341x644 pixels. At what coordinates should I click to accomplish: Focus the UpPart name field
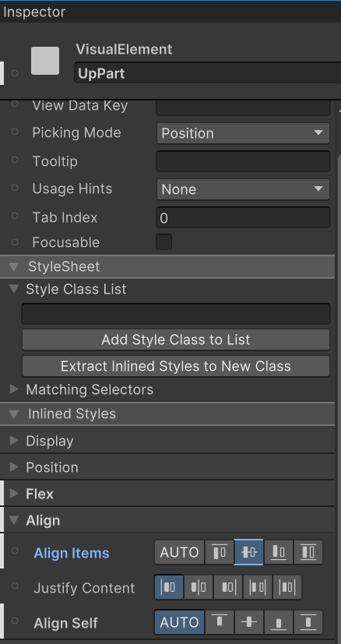[207, 73]
